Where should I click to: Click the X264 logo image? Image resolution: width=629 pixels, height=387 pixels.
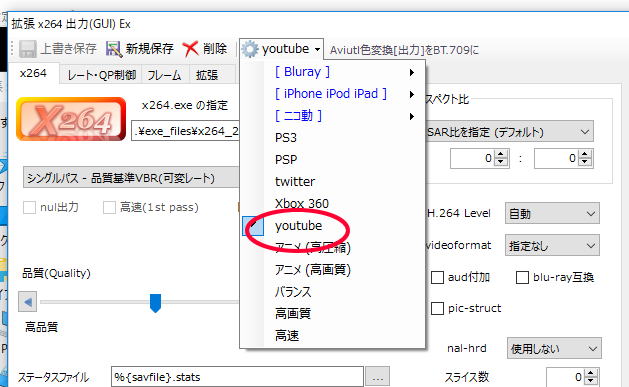(x=71, y=119)
